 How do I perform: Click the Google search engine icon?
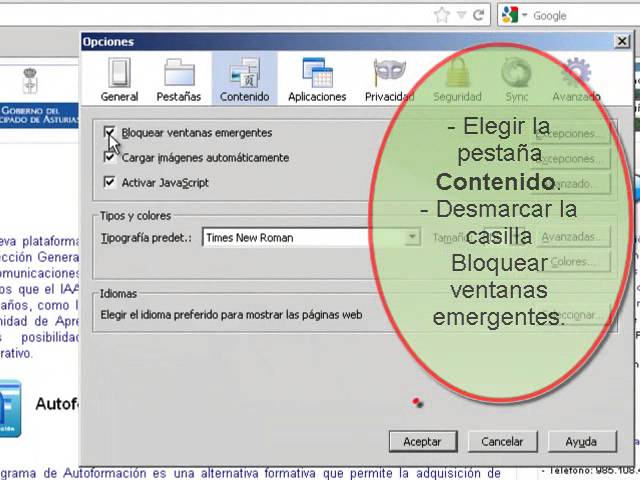click(x=510, y=16)
